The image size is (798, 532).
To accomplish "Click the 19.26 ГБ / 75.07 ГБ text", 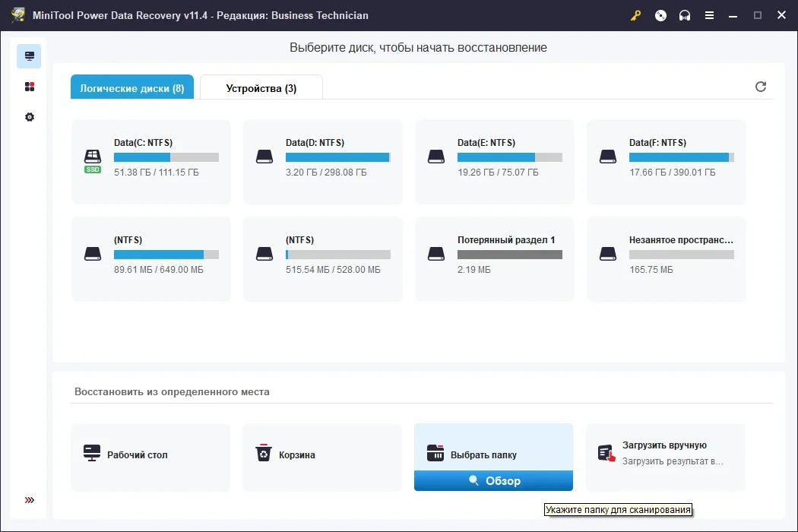I will pos(498,172).
